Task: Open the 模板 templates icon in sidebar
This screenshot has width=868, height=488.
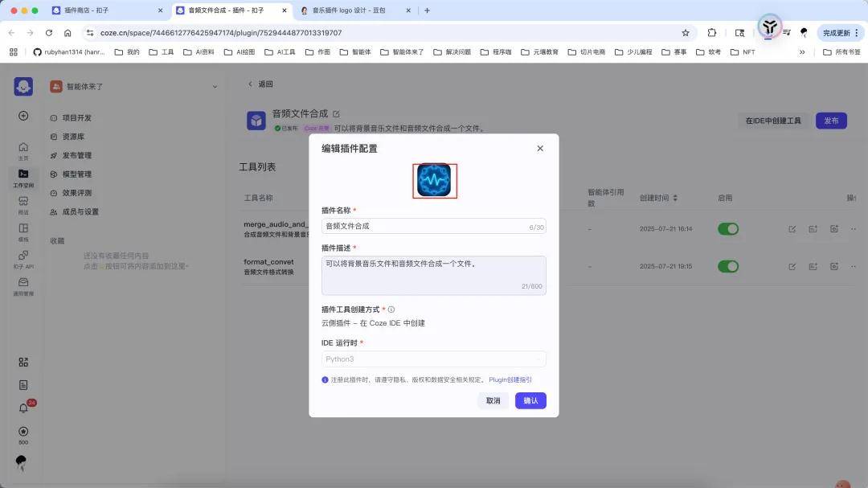Action: pos(23,231)
